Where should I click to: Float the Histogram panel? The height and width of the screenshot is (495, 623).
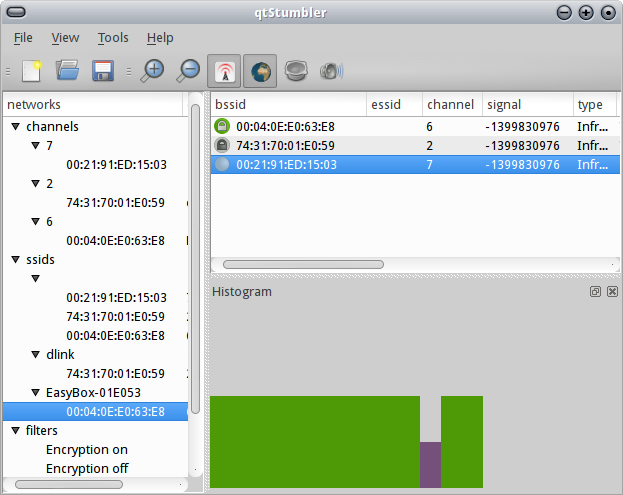click(595, 292)
